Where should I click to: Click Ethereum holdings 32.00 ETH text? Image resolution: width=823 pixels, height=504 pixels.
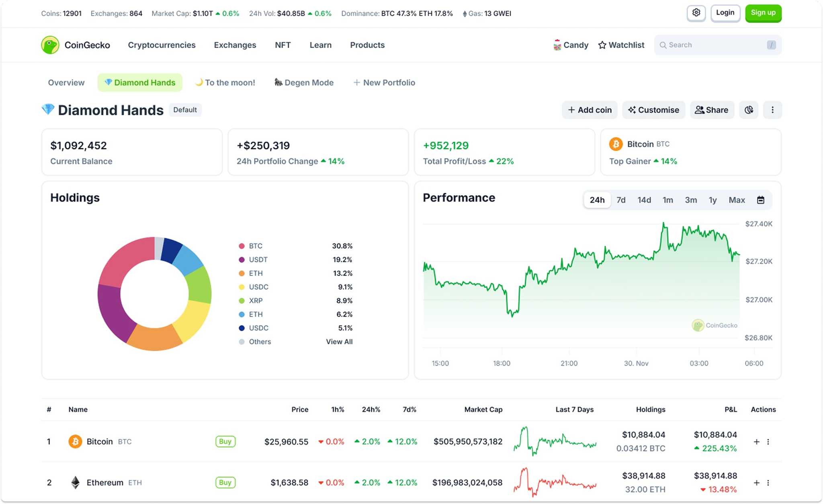(645, 489)
